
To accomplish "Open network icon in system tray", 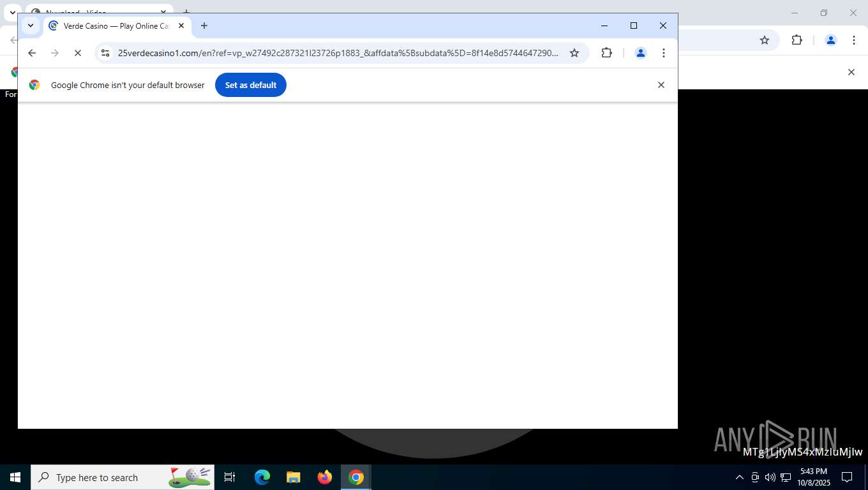I will pos(786,477).
